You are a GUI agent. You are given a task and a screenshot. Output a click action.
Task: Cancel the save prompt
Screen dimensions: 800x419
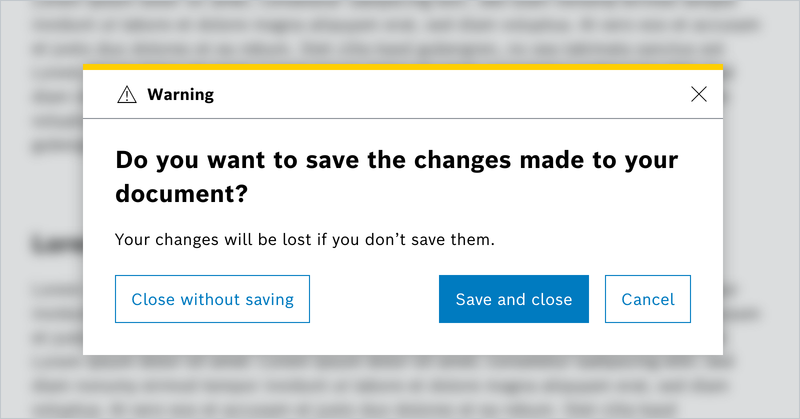tap(648, 299)
